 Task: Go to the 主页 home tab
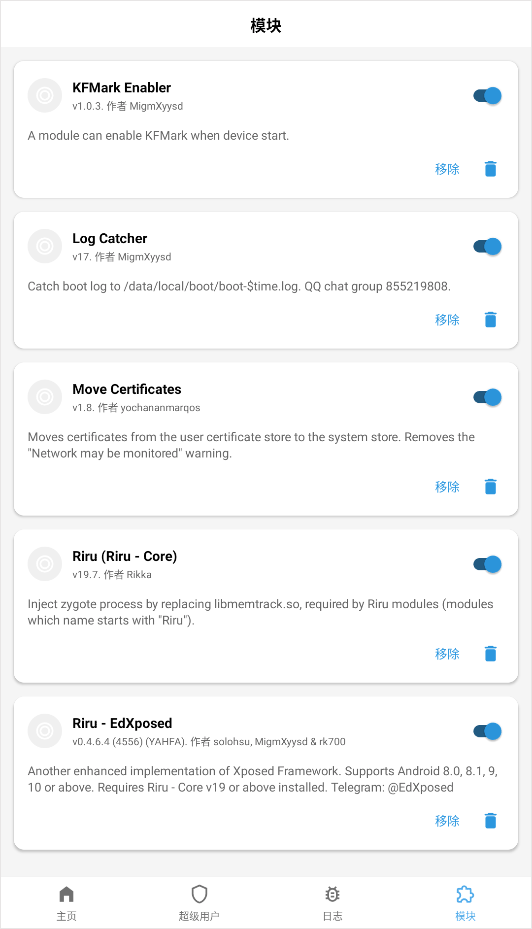pos(66,903)
